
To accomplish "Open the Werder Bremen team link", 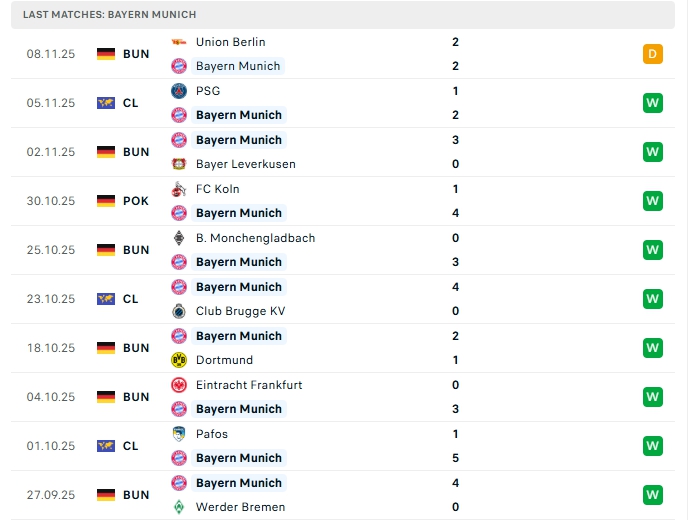I will [244, 507].
